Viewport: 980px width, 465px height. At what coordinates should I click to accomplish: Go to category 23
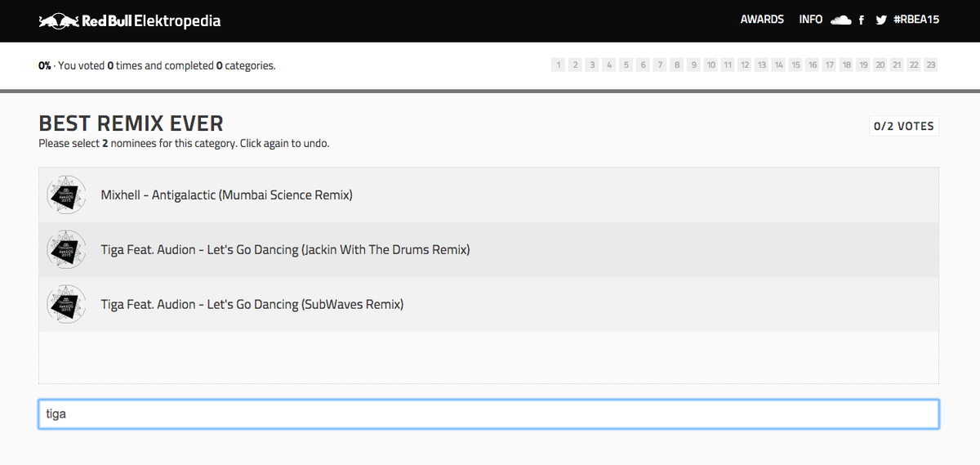coord(931,65)
